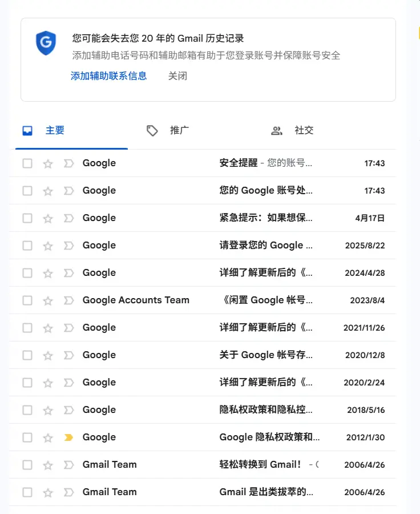Viewport: 420px width, 514px height.
Task: Click 您可能会失去您 20 年的 Gmail 历史记录 heading
Action: (158, 38)
